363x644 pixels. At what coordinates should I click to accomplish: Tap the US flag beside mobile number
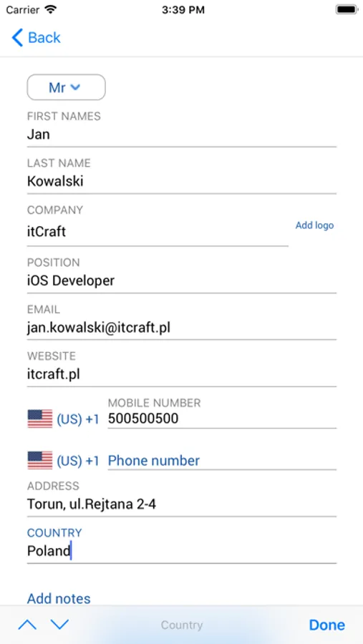[x=40, y=419]
